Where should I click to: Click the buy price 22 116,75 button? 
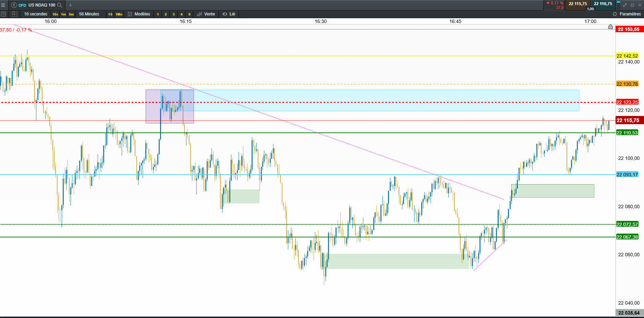click(603, 4)
